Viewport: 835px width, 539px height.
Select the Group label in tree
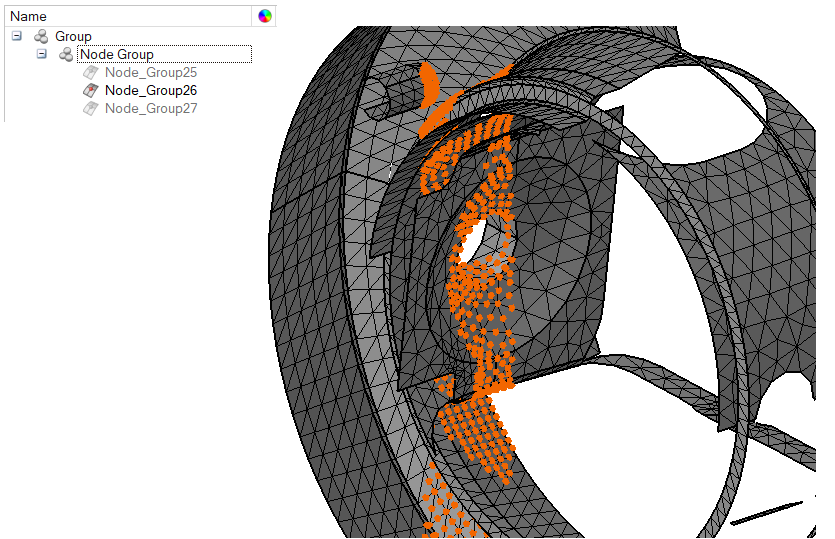click(x=73, y=36)
